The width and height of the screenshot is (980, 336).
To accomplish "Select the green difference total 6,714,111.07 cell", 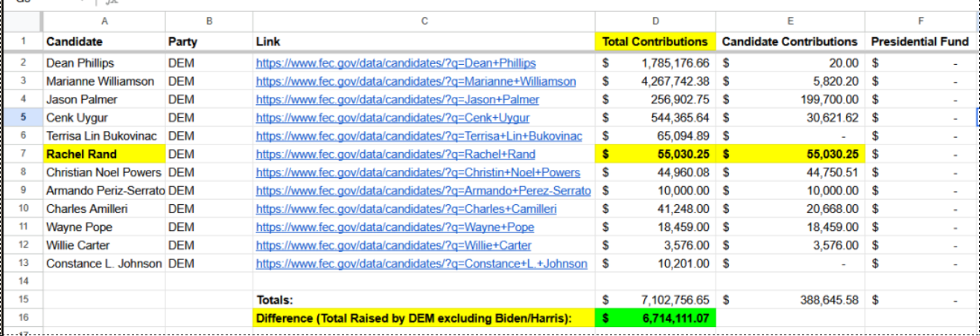I will click(x=655, y=318).
